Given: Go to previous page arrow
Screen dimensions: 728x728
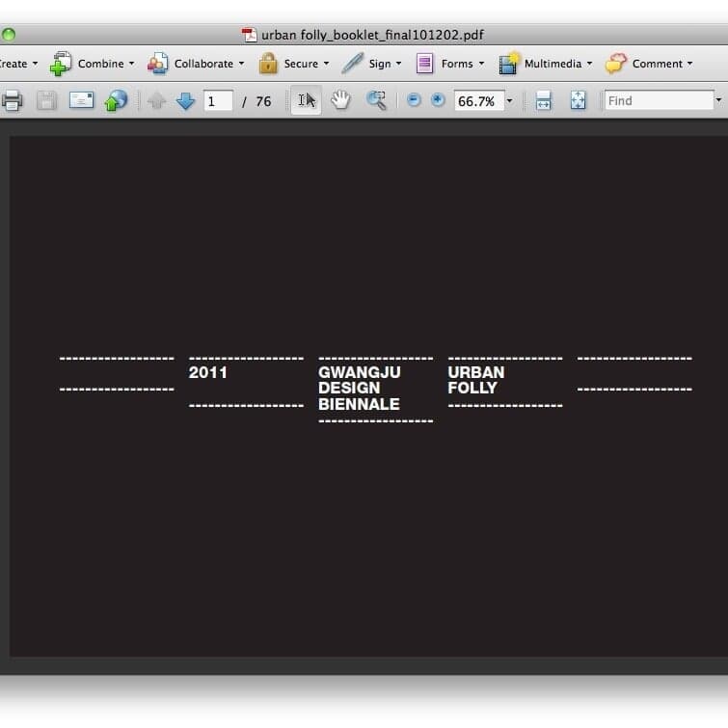Looking at the screenshot, I should click(x=156, y=100).
